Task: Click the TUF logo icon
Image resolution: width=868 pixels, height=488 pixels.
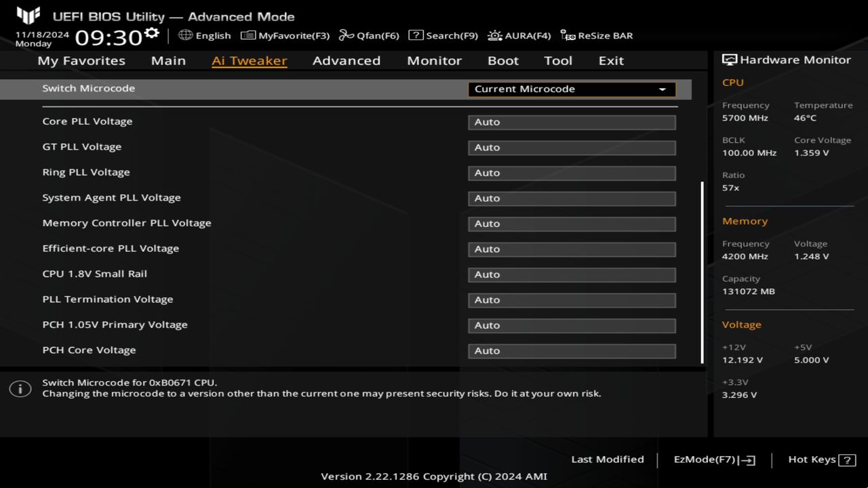Action: point(28,15)
